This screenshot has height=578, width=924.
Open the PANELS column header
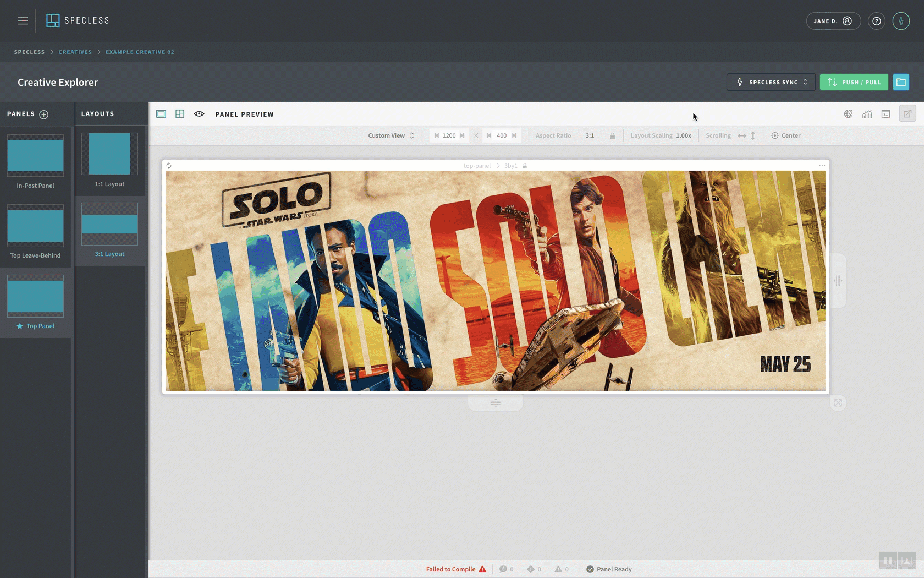tap(21, 114)
